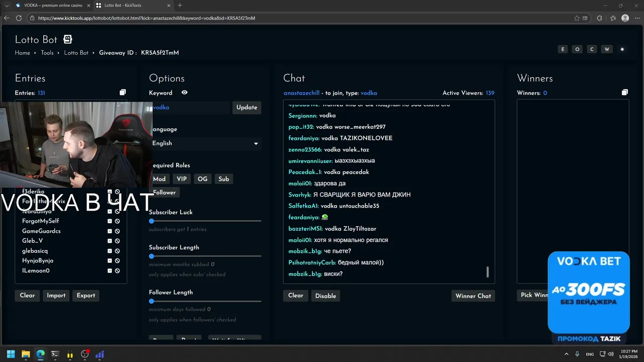Click the chat panel scrollbar thumb
This screenshot has height=362, width=644.
pos(487,272)
